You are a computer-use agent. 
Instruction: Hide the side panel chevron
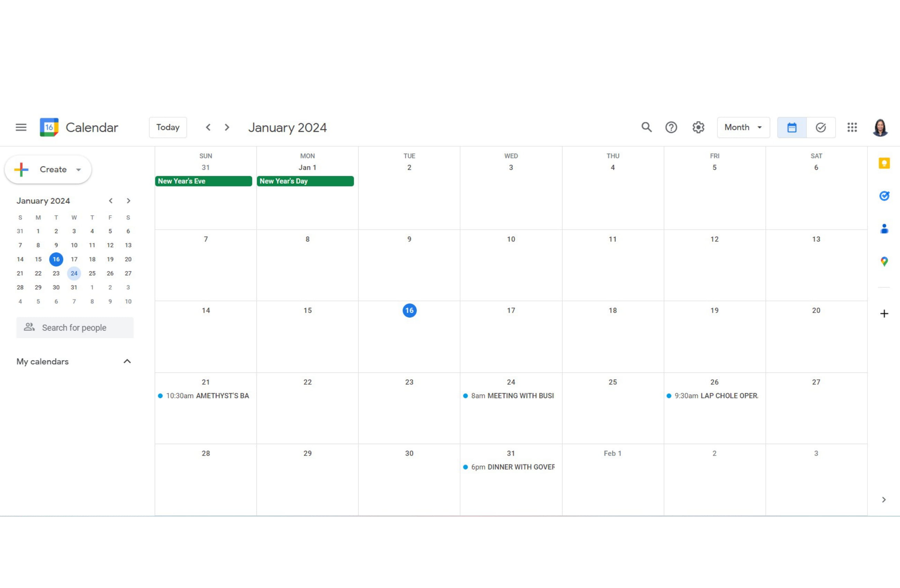(884, 499)
